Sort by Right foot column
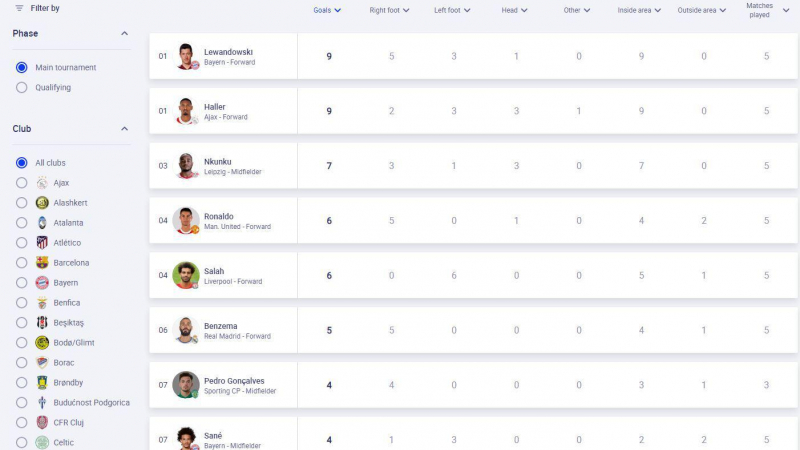 (390, 11)
